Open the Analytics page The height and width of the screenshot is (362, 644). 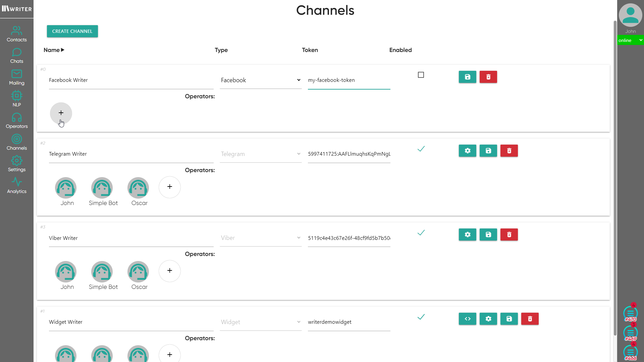pos(17,186)
